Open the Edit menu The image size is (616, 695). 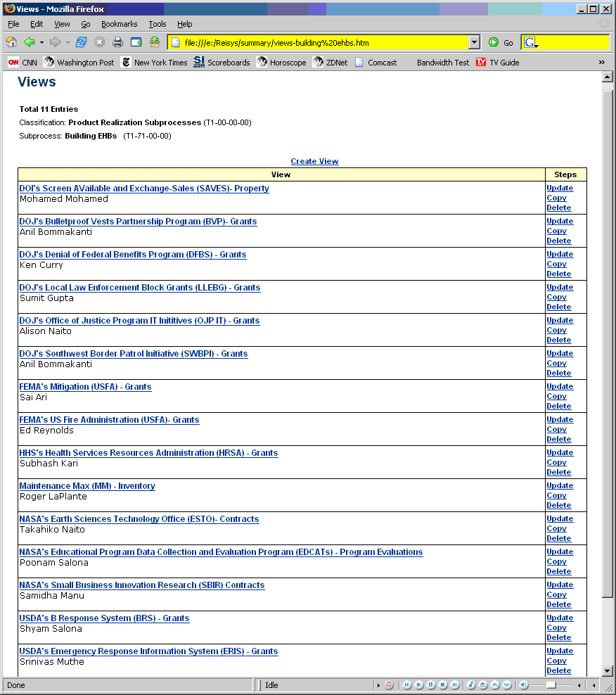click(37, 24)
